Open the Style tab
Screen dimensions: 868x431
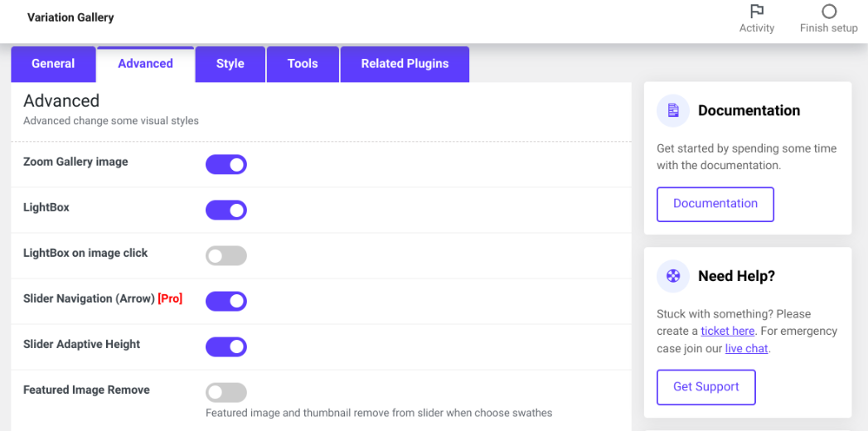point(230,64)
